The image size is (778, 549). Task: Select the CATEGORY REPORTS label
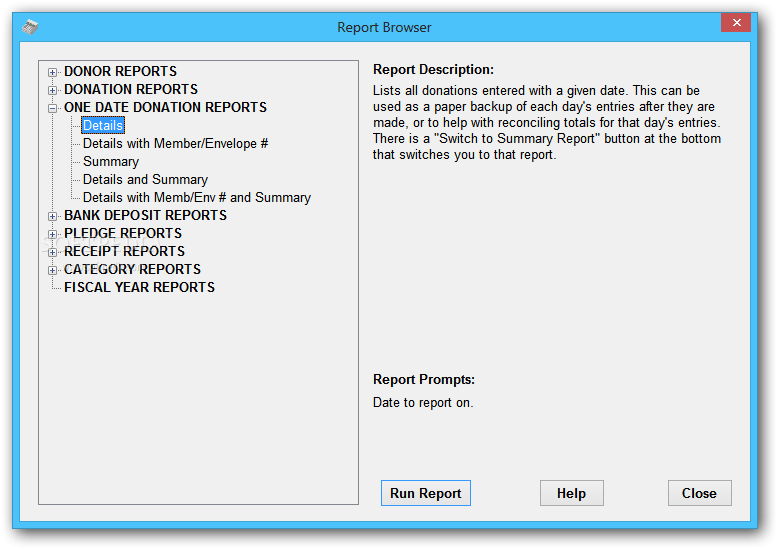[132, 269]
